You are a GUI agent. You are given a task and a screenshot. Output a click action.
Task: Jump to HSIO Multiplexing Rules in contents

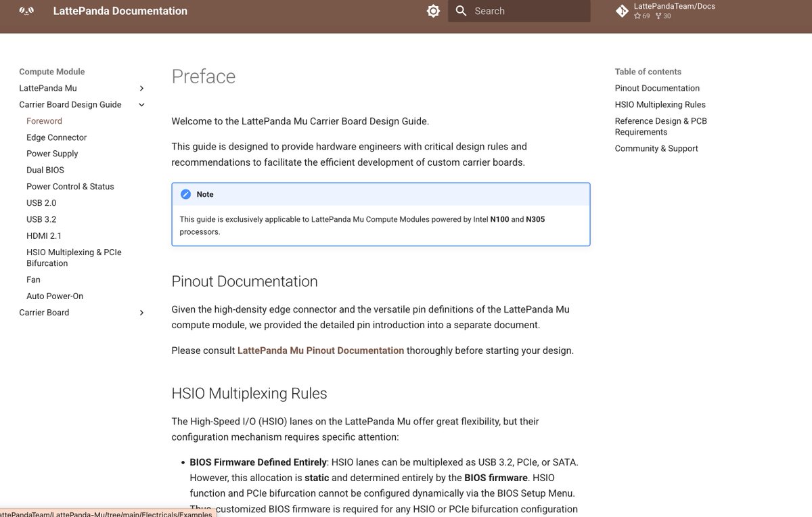tap(660, 104)
